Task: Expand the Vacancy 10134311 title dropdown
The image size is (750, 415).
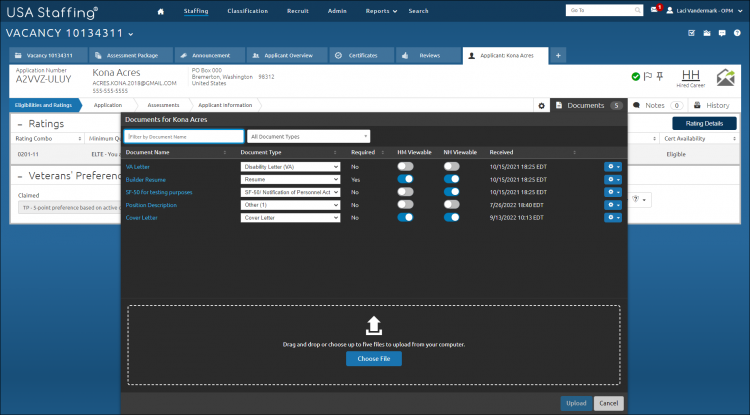Action: [x=131, y=34]
